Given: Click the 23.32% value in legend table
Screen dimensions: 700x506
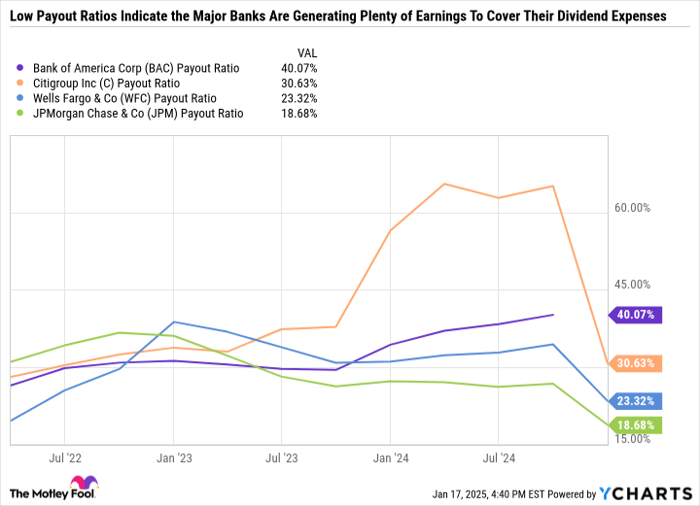Looking at the screenshot, I should 299,99.
